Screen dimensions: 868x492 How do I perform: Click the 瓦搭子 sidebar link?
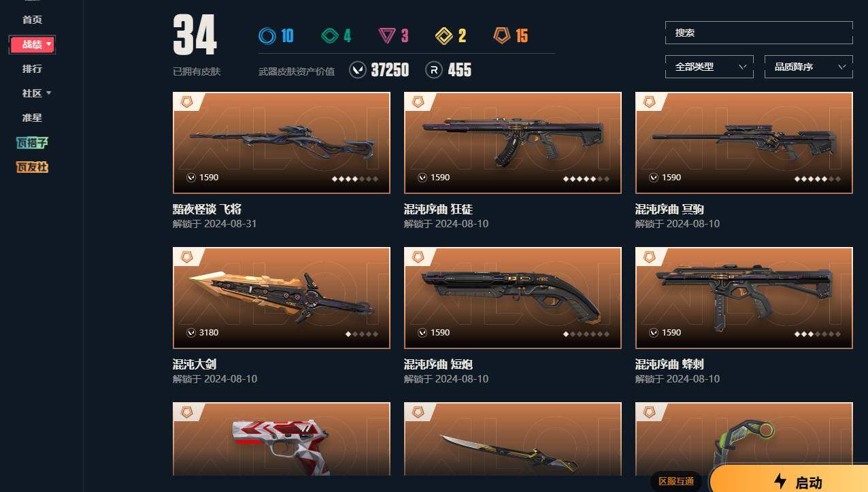[32, 142]
